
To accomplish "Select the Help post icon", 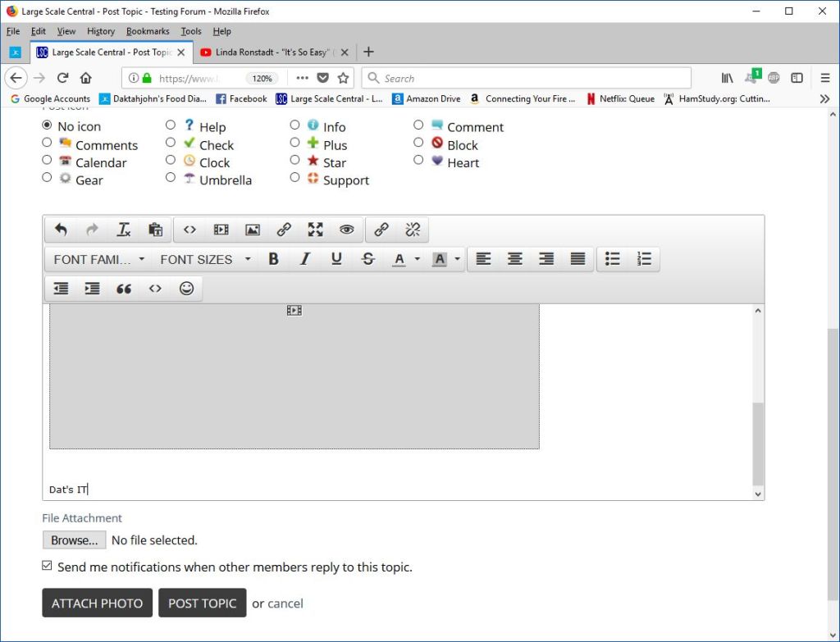I will point(171,125).
